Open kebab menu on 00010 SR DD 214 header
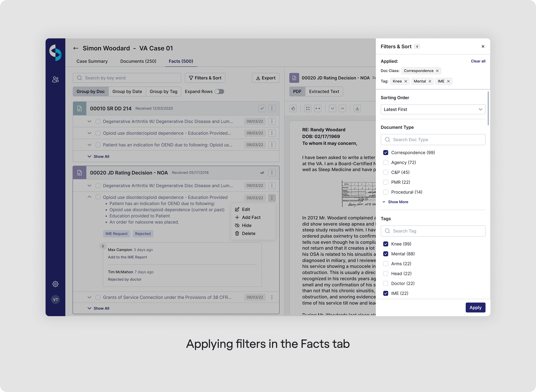 272,108
